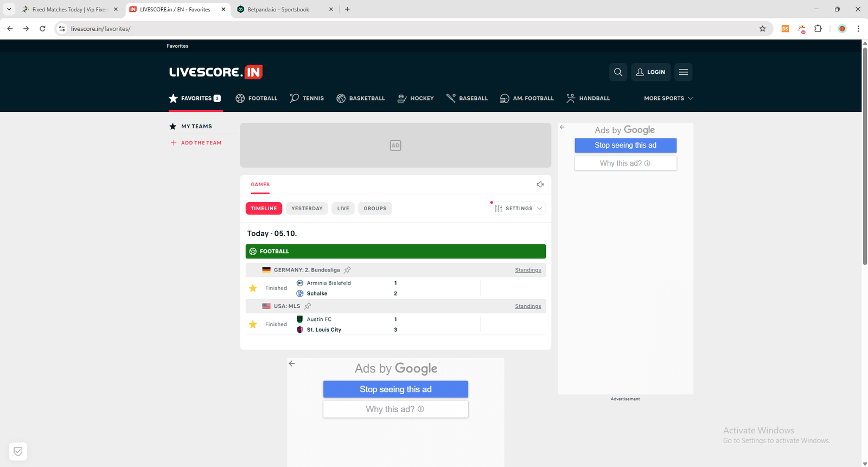Open the Tennis section
The width and height of the screenshot is (868, 467).
(307, 98)
